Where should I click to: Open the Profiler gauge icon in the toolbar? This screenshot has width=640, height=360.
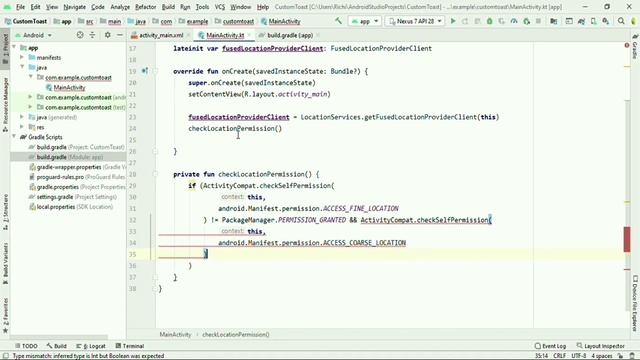(514, 21)
